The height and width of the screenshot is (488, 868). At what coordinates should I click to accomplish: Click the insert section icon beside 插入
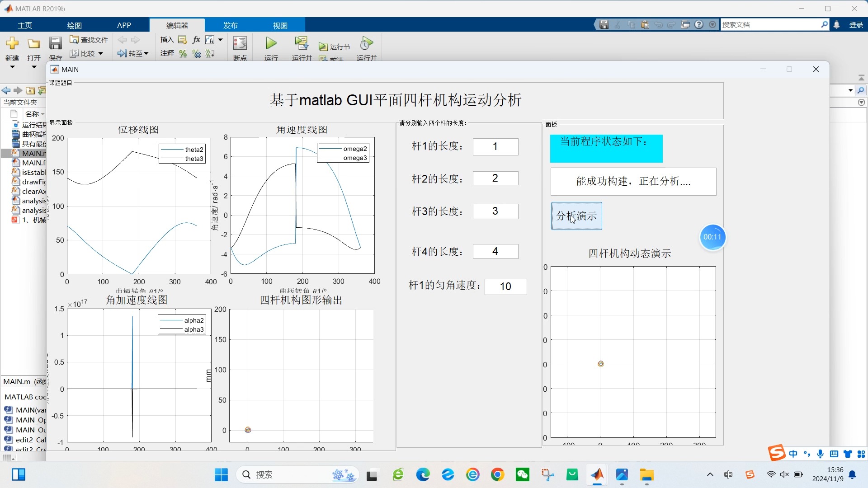pos(182,40)
